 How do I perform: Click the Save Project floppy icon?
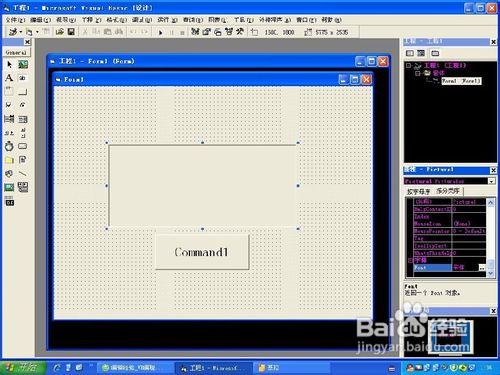(71, 32)
